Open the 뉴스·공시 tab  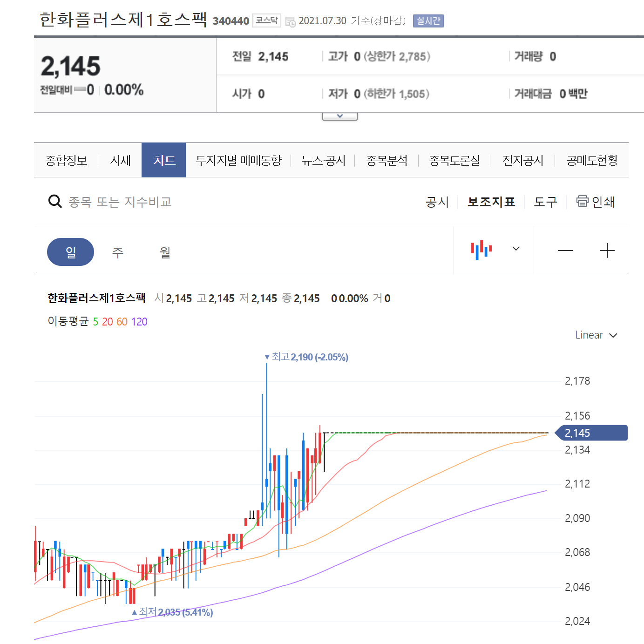click(x=324, y=161)
